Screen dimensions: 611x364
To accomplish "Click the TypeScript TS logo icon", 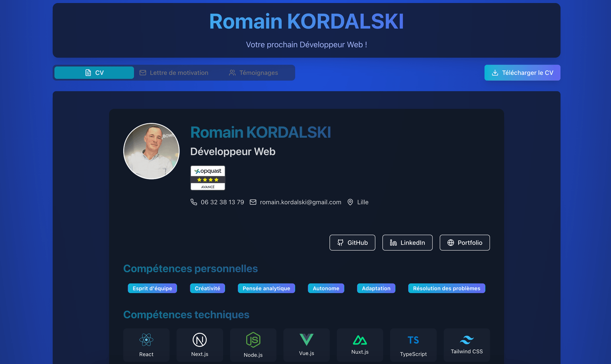I will [x=413, y=340].
